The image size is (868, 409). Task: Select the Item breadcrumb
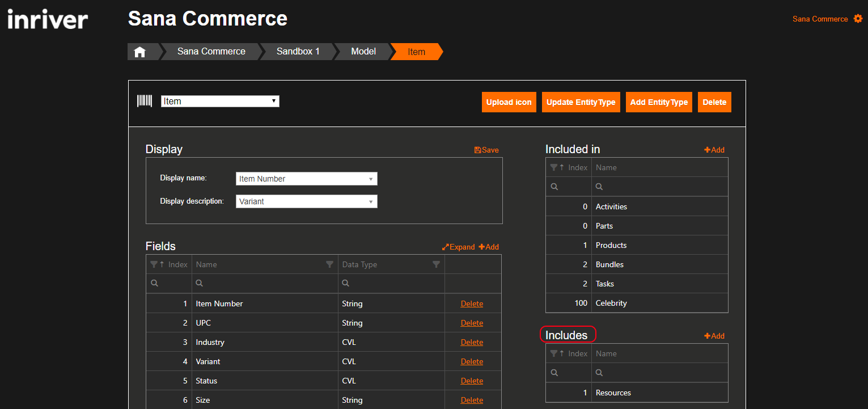[416, 52]
